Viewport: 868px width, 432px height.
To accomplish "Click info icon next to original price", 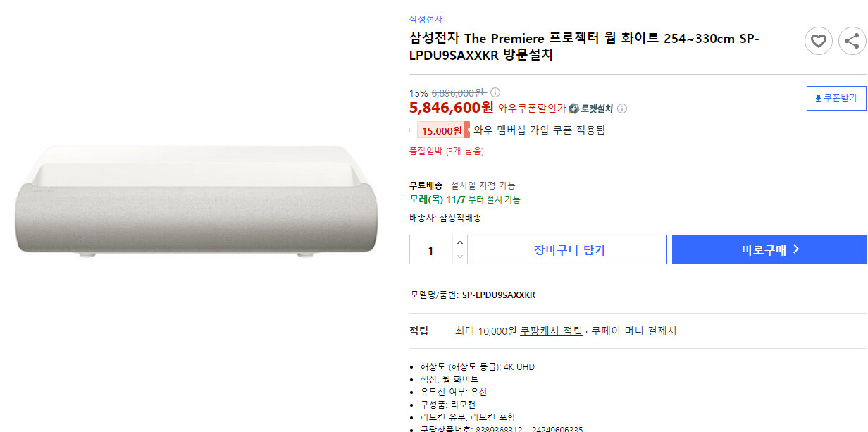I will tap(495, 92).
